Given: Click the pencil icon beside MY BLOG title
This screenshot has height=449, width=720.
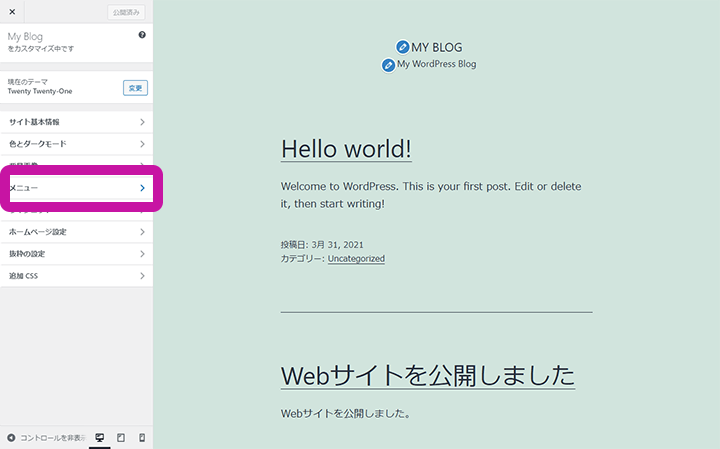Looking at the screenshot, I should click(x=402, y=47).
